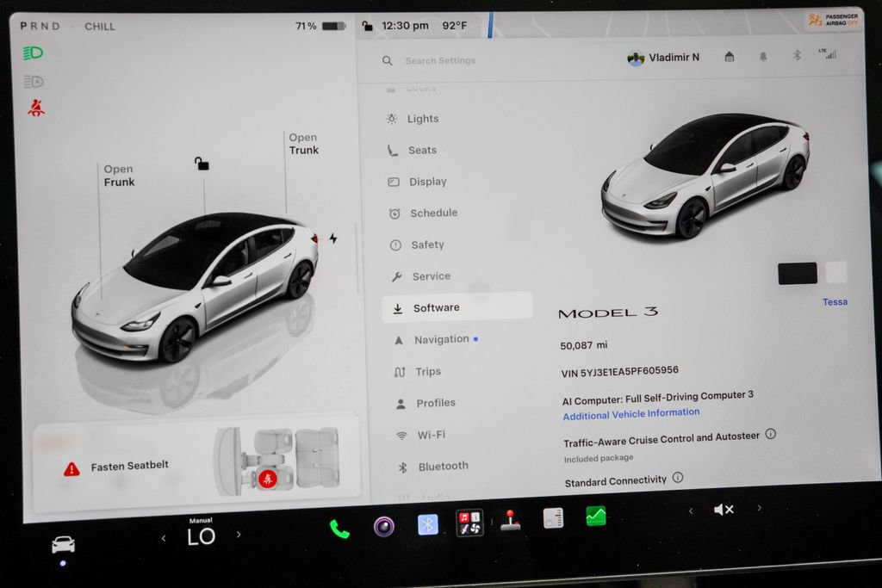Tap the unlock padlock above the car
Image resolution: width=882 pixels, height=588 pixels.
point(202,164)
